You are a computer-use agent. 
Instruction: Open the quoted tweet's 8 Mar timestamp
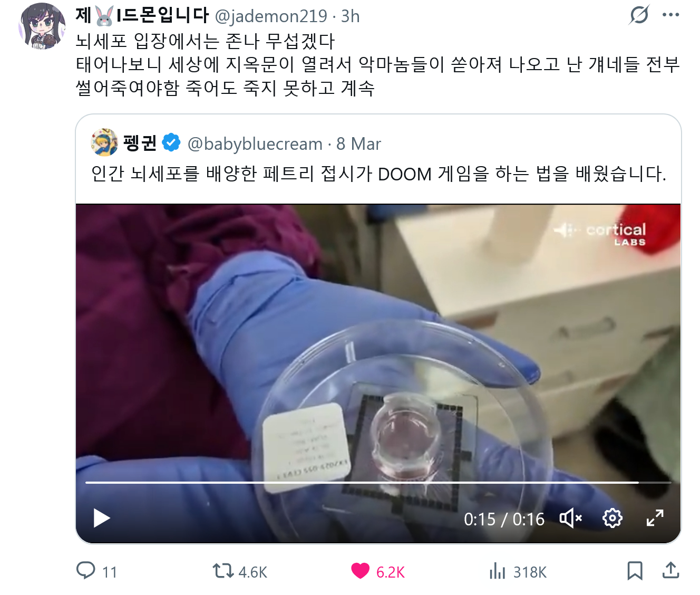click(358, 144)
